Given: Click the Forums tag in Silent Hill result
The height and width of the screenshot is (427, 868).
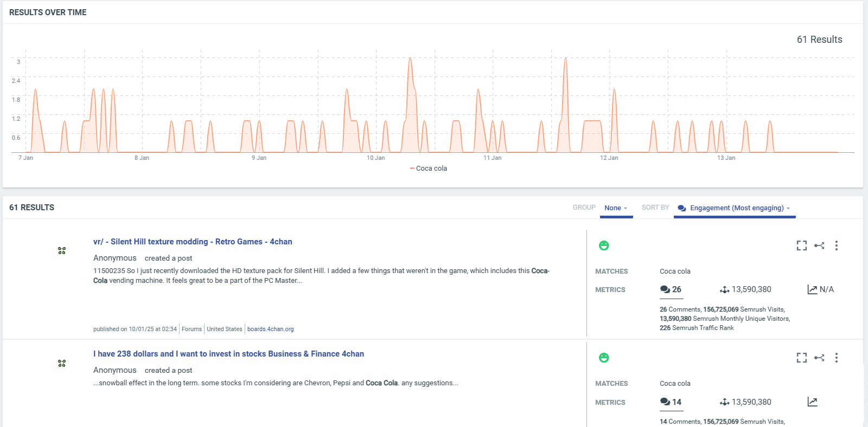Looking at the screenshot, I should click(x=192, y=329).
